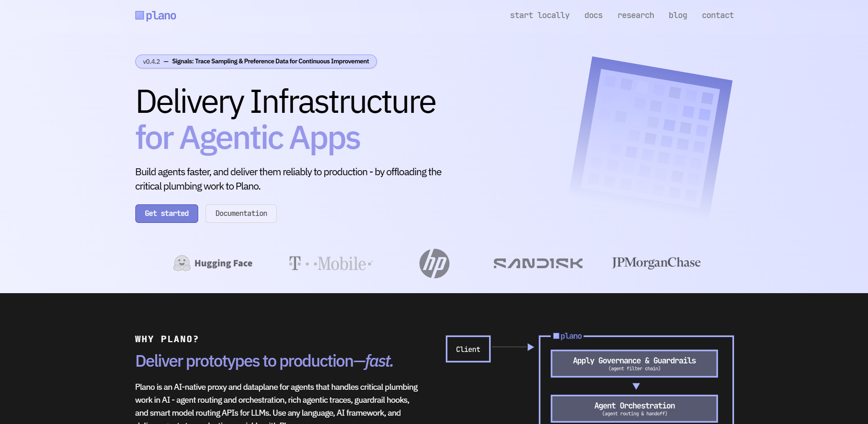Open the blog nav link
868x424 pixels.
pyautogui.click(x=678, y=15)
